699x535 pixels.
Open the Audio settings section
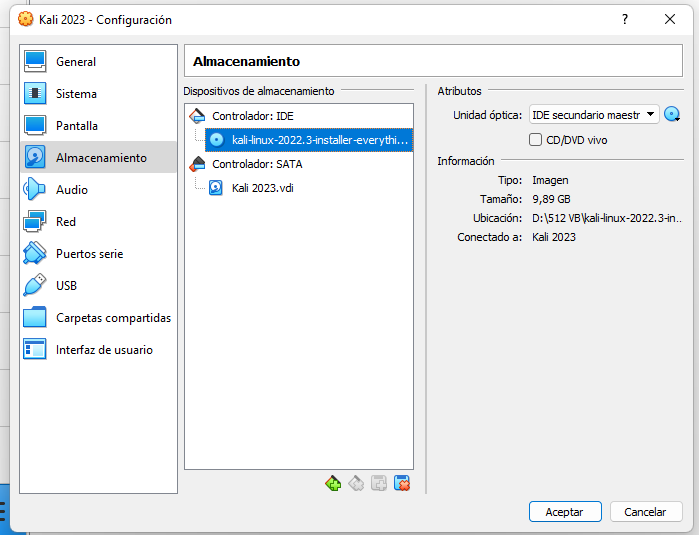pos(98,189)
